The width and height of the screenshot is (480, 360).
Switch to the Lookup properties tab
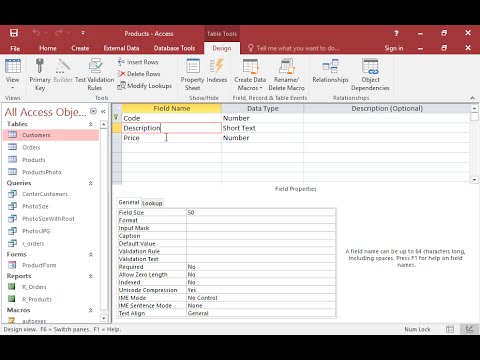(152, 203)
